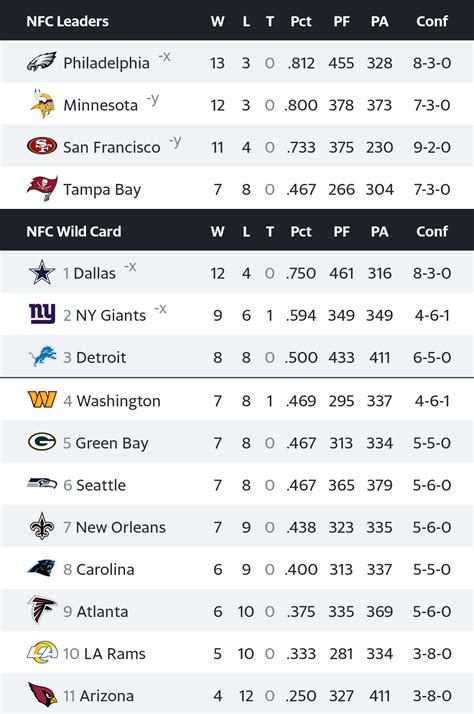The width and height of the screenshot is (474, 714).
Task: Select the Detroit Lions logo
Action: coord(42,357)
